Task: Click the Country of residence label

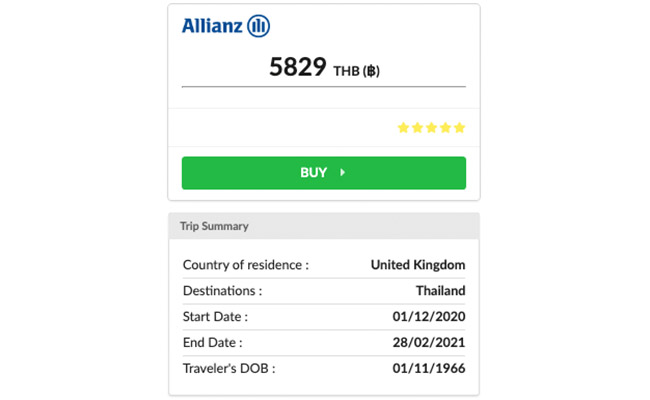Action: point(246,265)
